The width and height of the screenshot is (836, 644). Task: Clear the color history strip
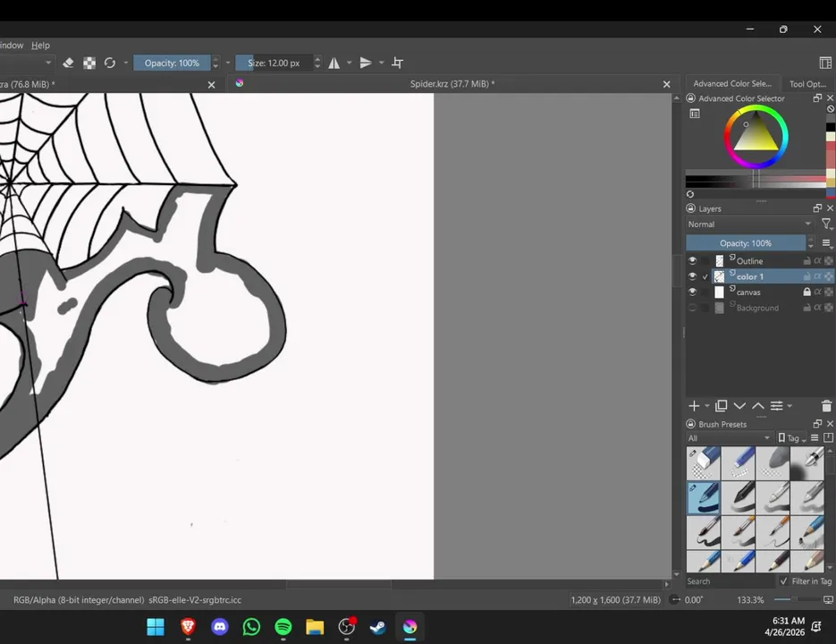click(x=831, y=109)
